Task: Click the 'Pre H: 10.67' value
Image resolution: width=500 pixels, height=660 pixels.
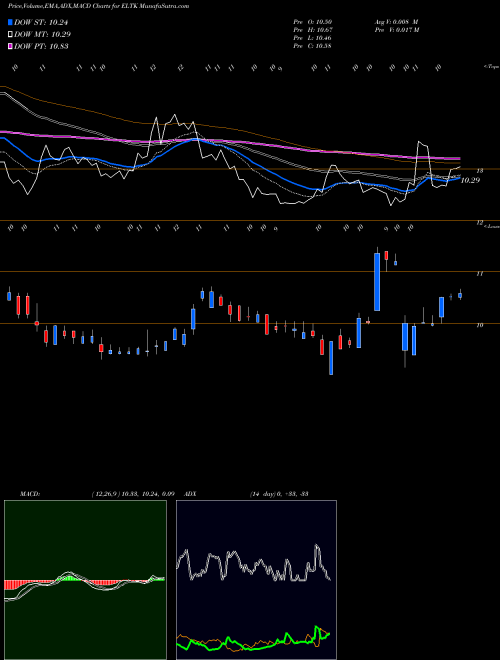Action: [312, 30]
